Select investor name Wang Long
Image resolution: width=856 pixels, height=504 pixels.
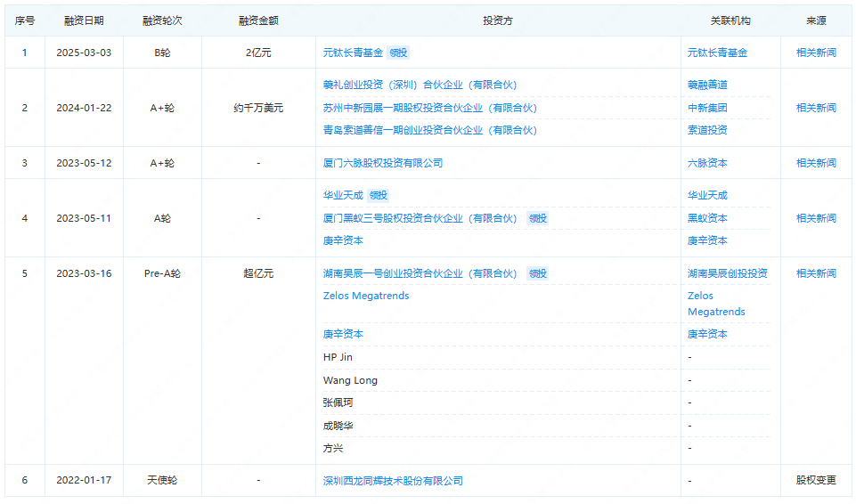point(350,380)
